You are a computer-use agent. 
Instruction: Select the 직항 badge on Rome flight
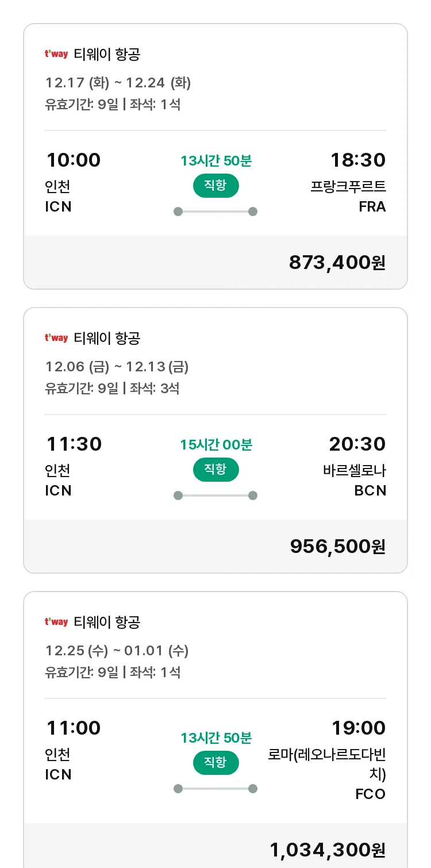[x=215, y=763]
